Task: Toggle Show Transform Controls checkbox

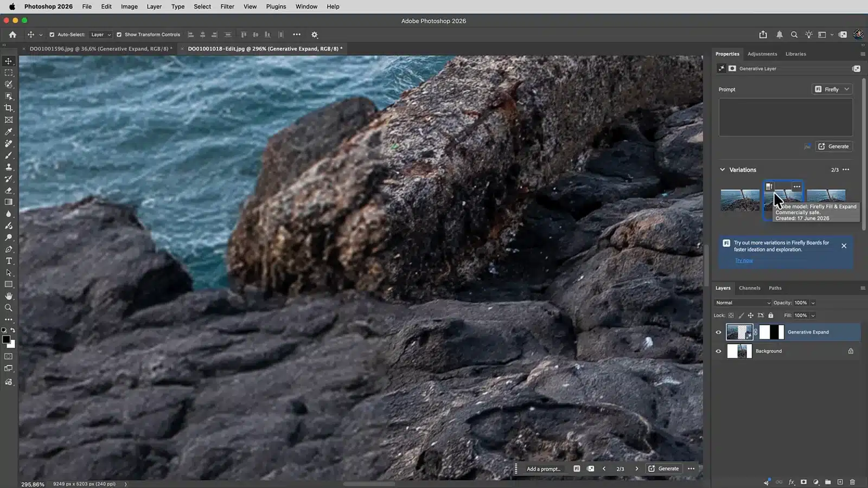Action: (x=119, y=35)
